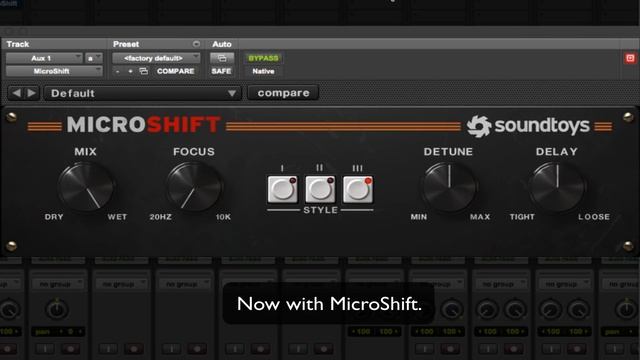Click the DETUNE min/max knob

pos(449,186)
